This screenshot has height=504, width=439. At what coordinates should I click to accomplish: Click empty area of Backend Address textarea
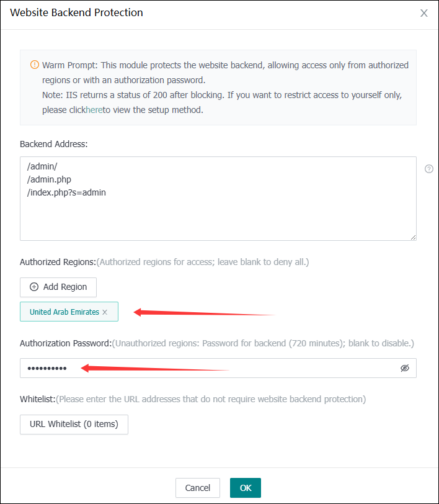click(x=217, y=217)
